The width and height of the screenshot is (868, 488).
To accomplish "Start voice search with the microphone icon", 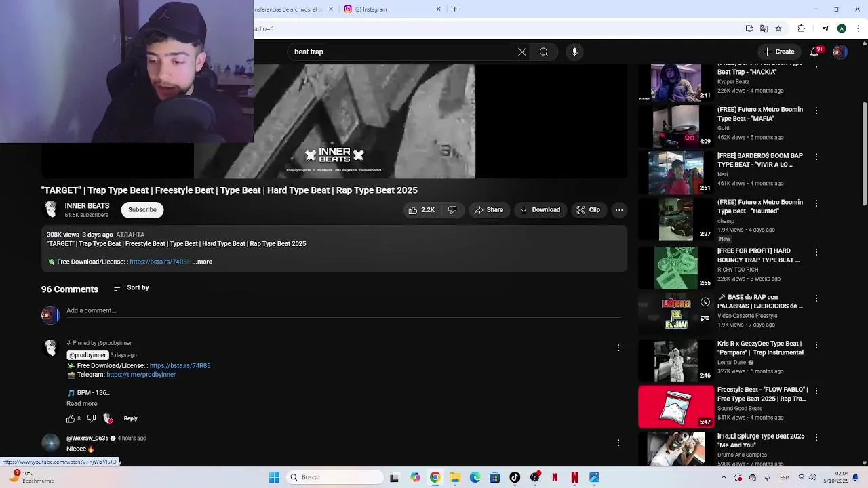I will [x=574, y=52].
